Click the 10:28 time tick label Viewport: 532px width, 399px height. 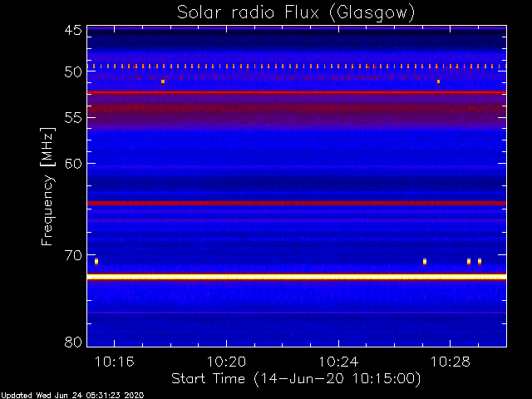pyautogui.click(x=451, y=362)
